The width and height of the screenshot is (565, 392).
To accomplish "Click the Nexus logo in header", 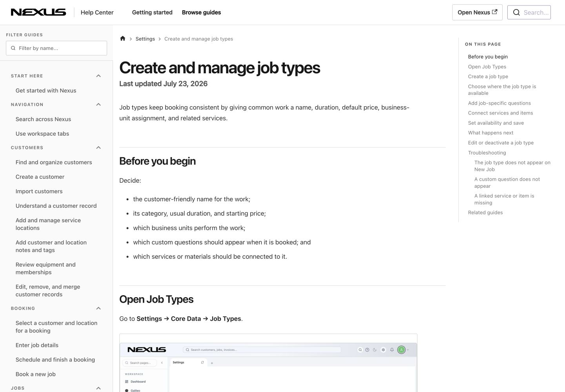I will (x=38, y=12).
